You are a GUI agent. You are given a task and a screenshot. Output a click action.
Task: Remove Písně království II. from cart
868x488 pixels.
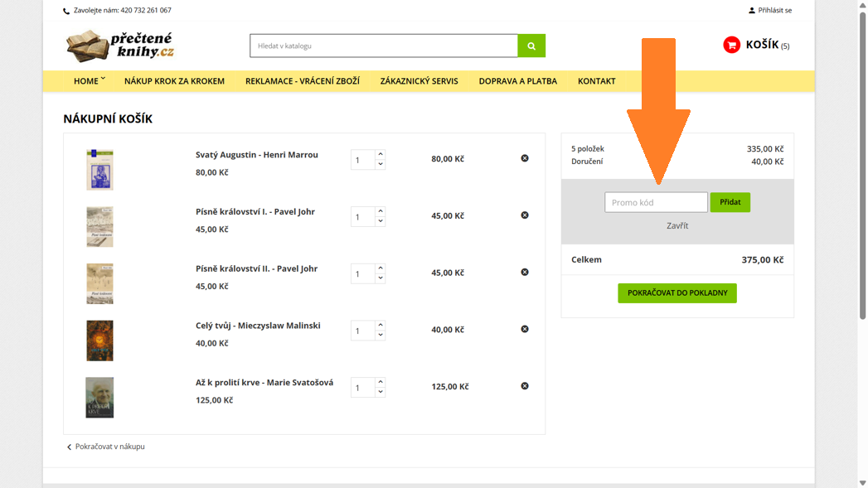coord(525,273)
